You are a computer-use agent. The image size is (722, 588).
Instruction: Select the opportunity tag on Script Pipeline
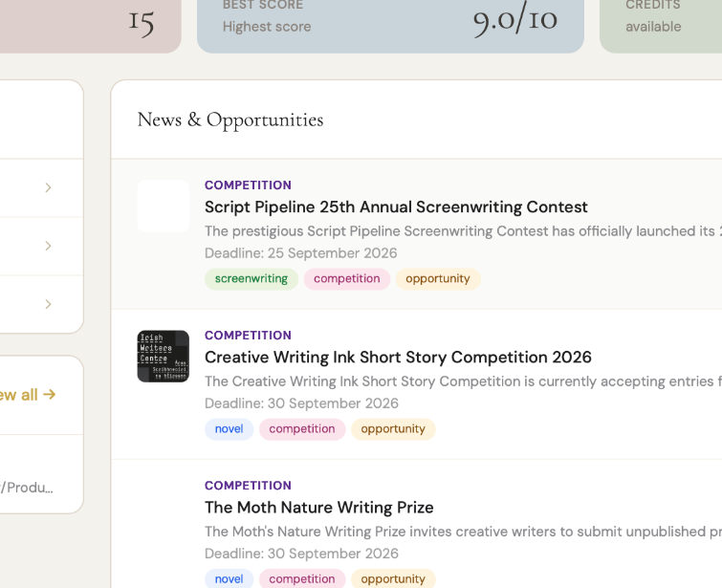coord(438,279)
